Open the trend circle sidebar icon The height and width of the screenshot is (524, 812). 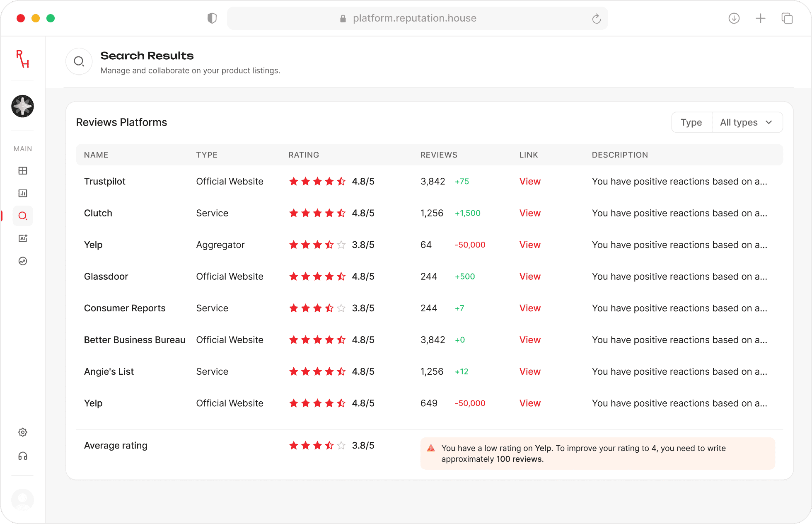coord(23,261)
